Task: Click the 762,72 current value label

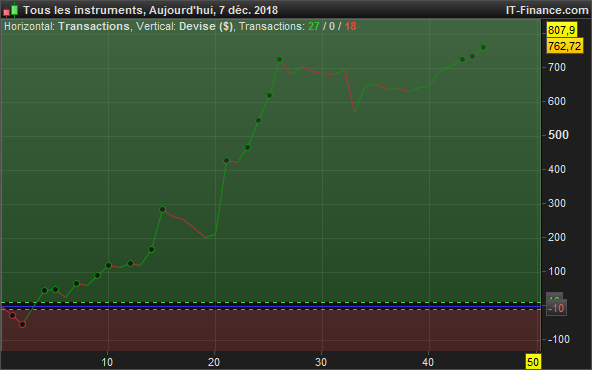Action: 564,46
